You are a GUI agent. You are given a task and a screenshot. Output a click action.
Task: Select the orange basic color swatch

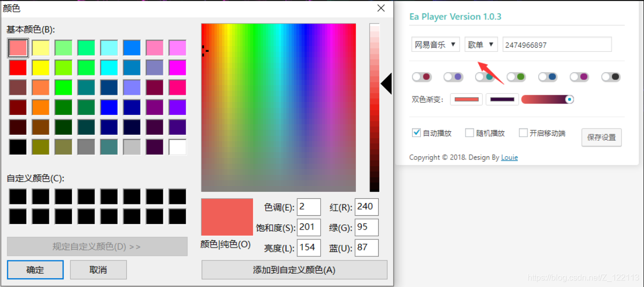coord(41,107)
